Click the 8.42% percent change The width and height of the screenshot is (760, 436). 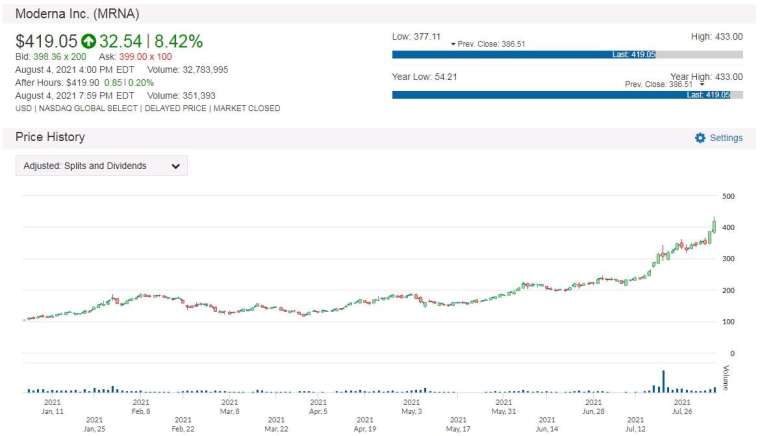click(x=178, y=42)
